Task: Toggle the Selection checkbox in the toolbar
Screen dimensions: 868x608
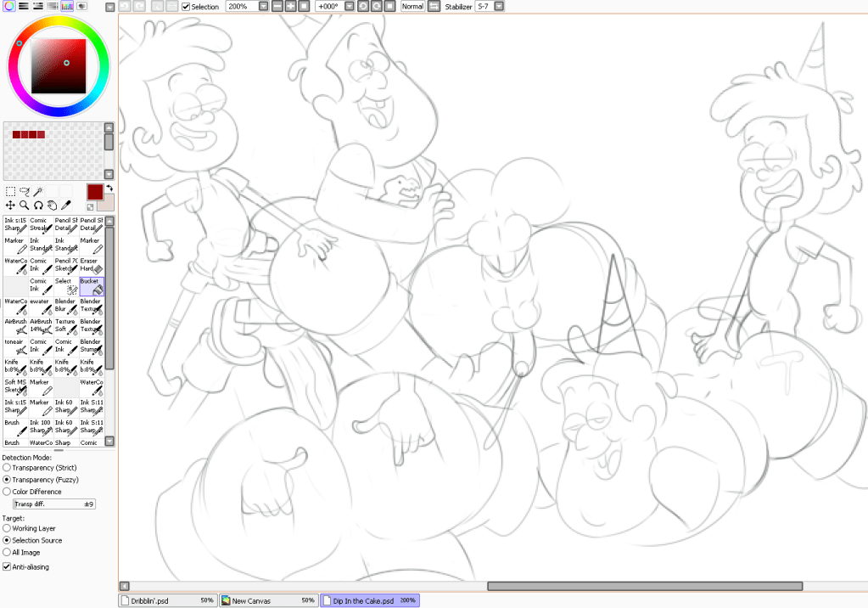Action: (x=185, y=6)
